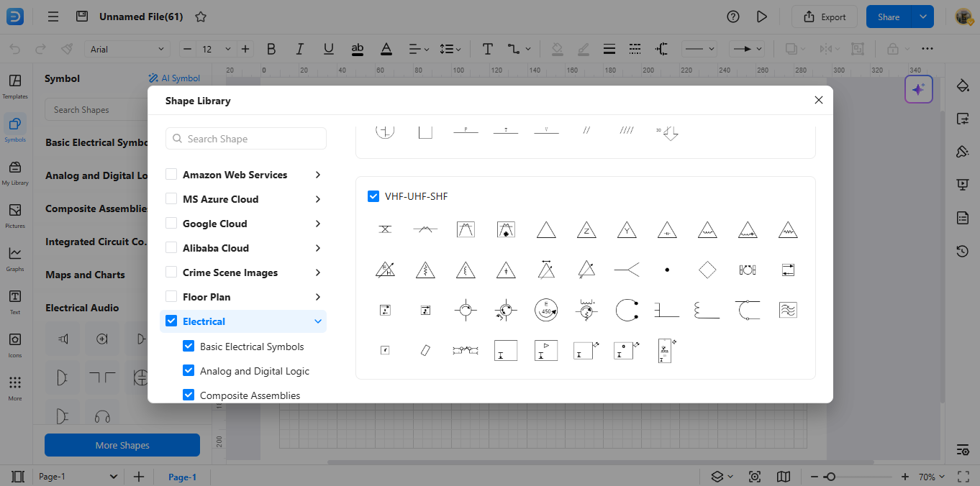Click the fullscreen icon in status bar
Screen dimensions: 980x486
click(x=963, y=477)
